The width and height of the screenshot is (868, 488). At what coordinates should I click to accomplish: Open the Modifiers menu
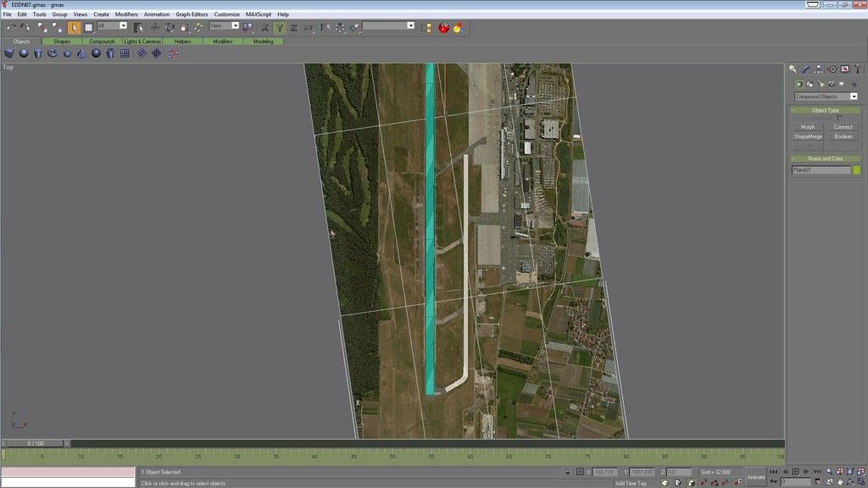[x=125, y=14]
